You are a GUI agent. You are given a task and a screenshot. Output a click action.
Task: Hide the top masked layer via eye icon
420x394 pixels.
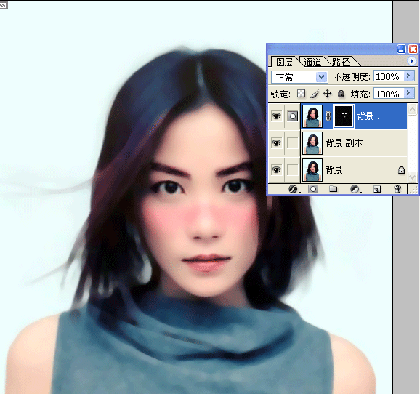point(276,116)
